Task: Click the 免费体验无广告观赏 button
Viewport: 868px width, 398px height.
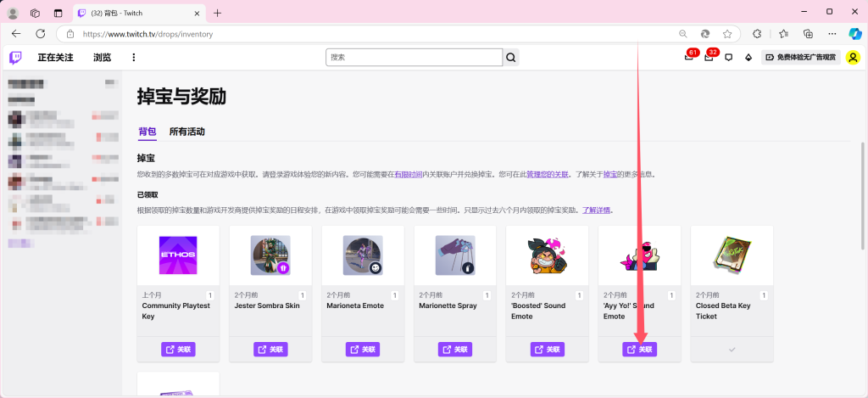Action: (801, 57)
